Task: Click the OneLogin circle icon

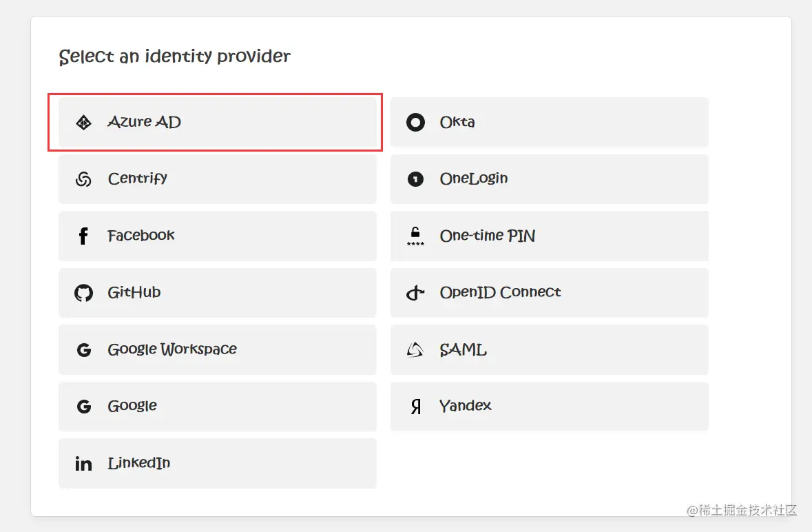Action: pos(415,179)
